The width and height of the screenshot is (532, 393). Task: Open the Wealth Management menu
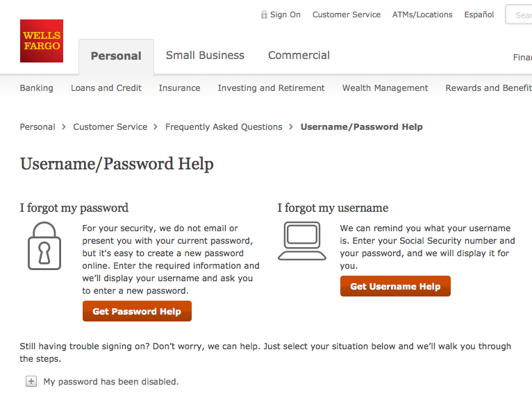click(x=385, y=88)
